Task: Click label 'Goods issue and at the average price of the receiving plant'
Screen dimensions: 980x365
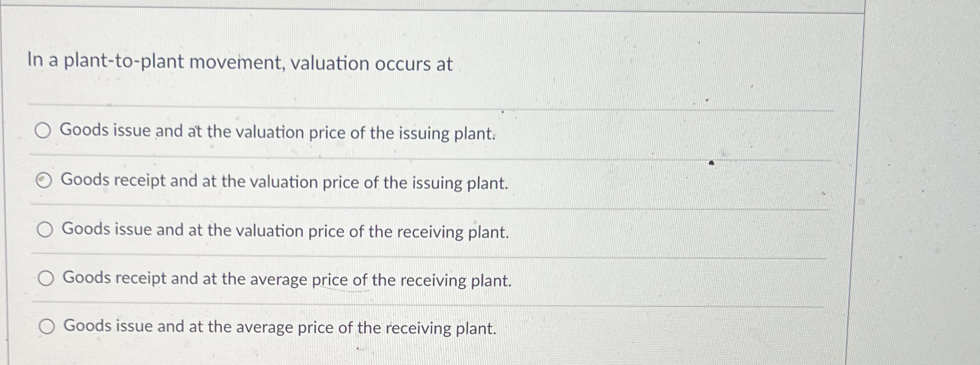Action: point(279,327)
